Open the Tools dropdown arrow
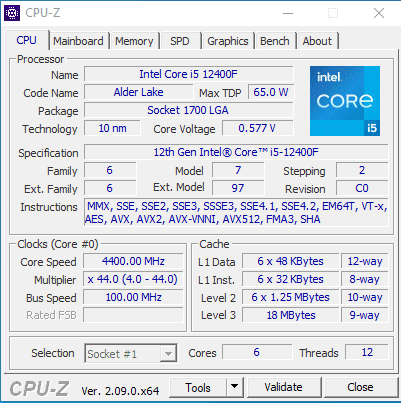401x403 pixels. coord(235,387)
